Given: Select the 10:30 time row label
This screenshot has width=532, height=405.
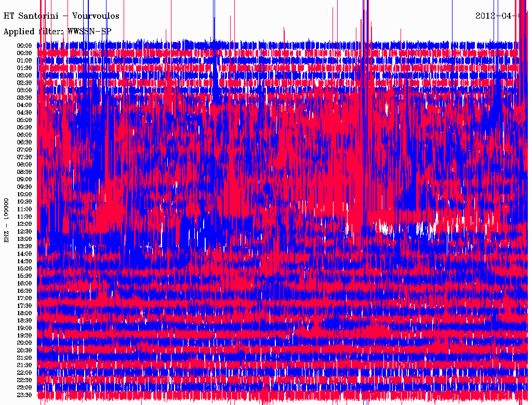Looking at the screenshot, I should (x=24, y=202).
